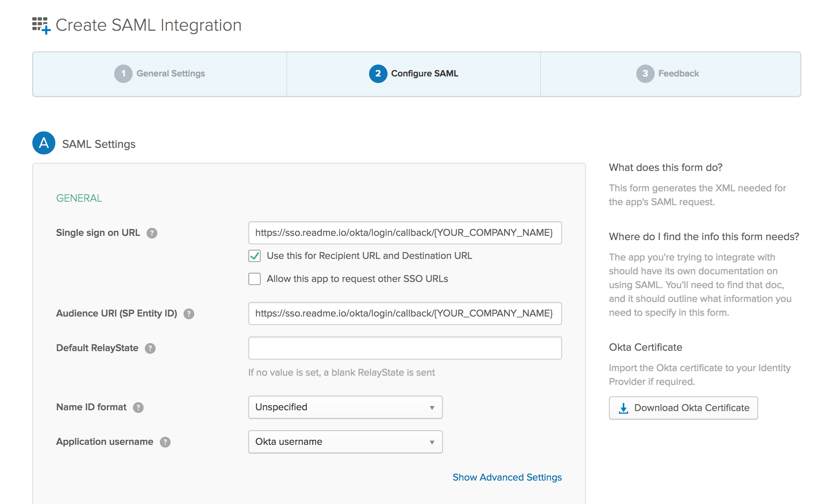835x504 pixels.
Task: Uncheck Use this for Recipient URL checkbox
Action: (x=254, y=256)
